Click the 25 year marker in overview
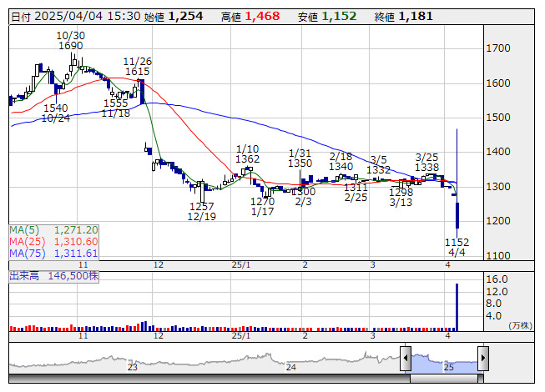This screenshot has height=392, width=545. pyautogui.click(x=449, y=367)
